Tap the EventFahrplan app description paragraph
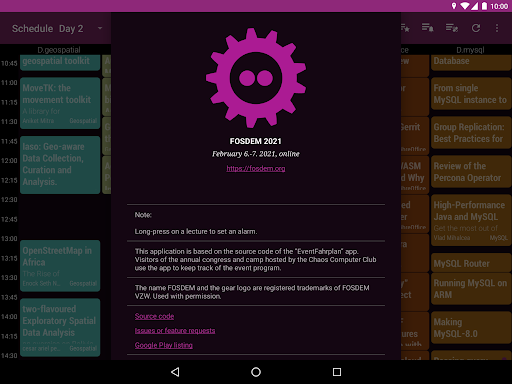This screenshot has height=384, width=512. pyautogui.click(x=256, y=259)
